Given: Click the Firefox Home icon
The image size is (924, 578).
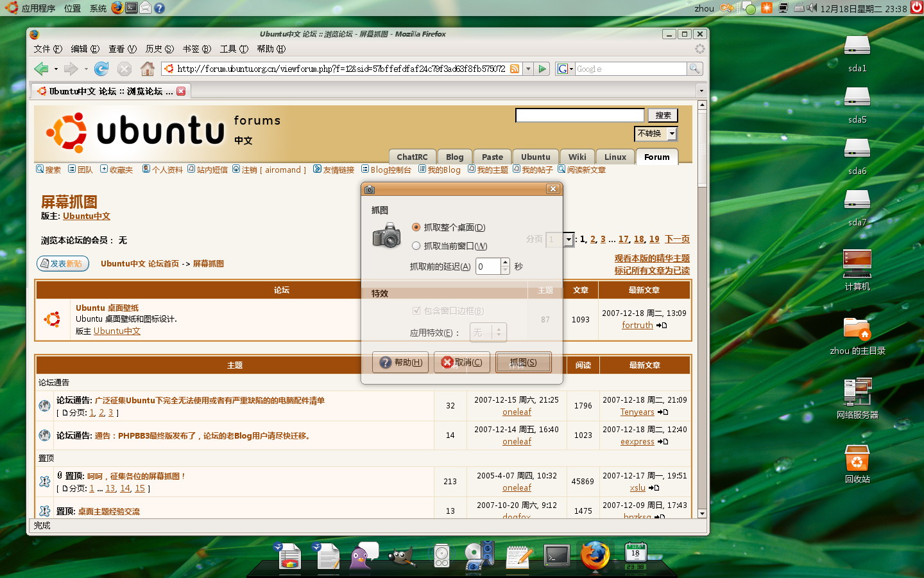Looking at the screenshot, I should (148, 69).
